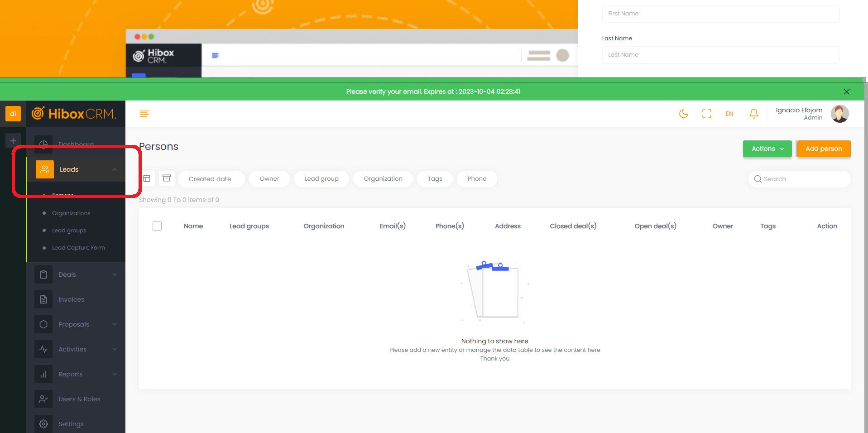Toggle dark mode moon icon
Screen dimensions: 868x433
pyautogui.click(x=683, y=114)
